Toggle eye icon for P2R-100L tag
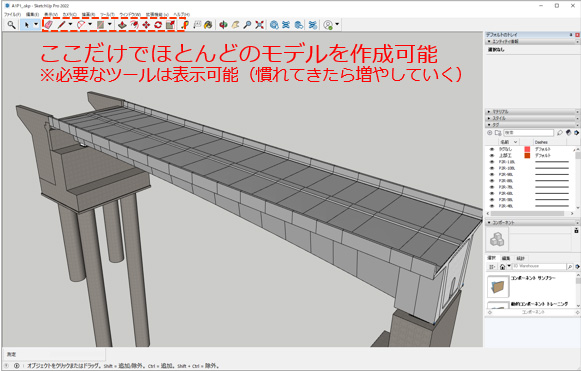Viewport: 581px width, 371px height. point(492,168)
